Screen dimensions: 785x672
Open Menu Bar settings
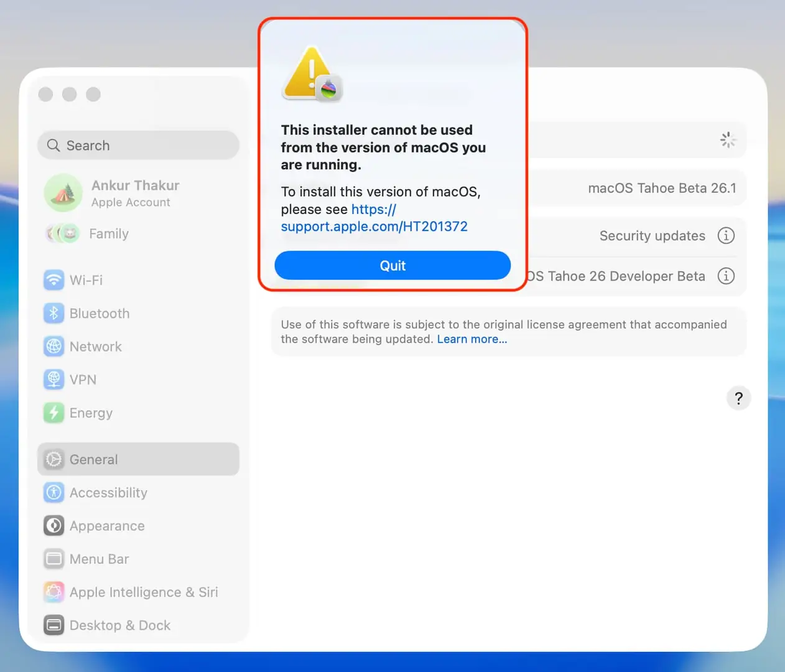pos(138,559)
